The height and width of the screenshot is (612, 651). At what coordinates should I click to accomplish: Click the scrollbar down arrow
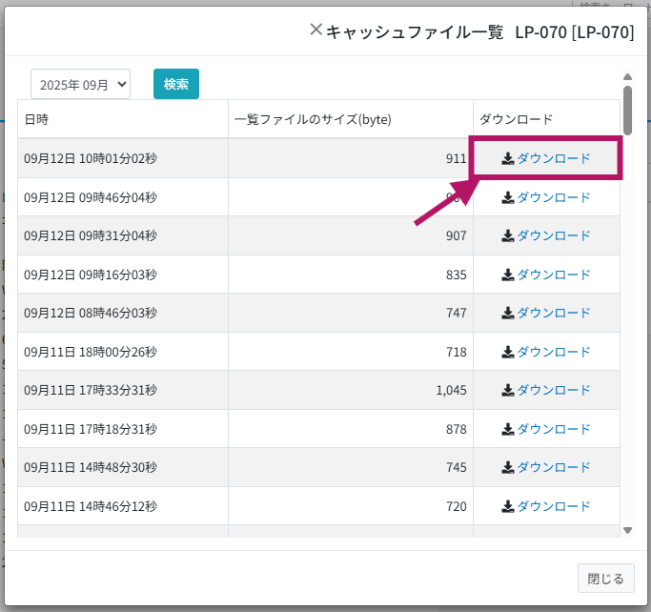[628, 530]
